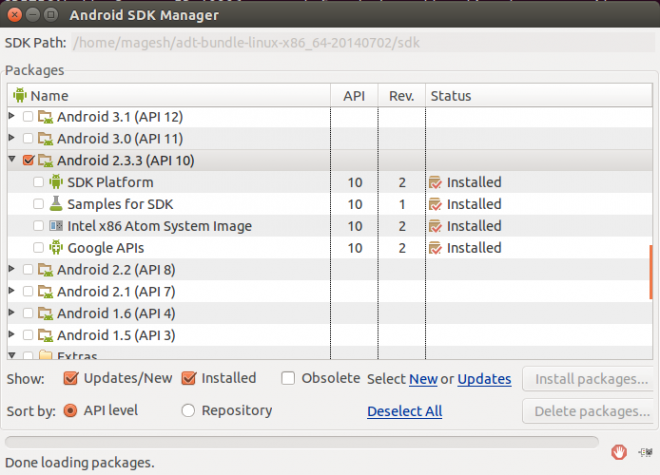Uncheck the Updates/New checkbox
Image resolution: width=660 pixels, height=475 pixels.
70,378
